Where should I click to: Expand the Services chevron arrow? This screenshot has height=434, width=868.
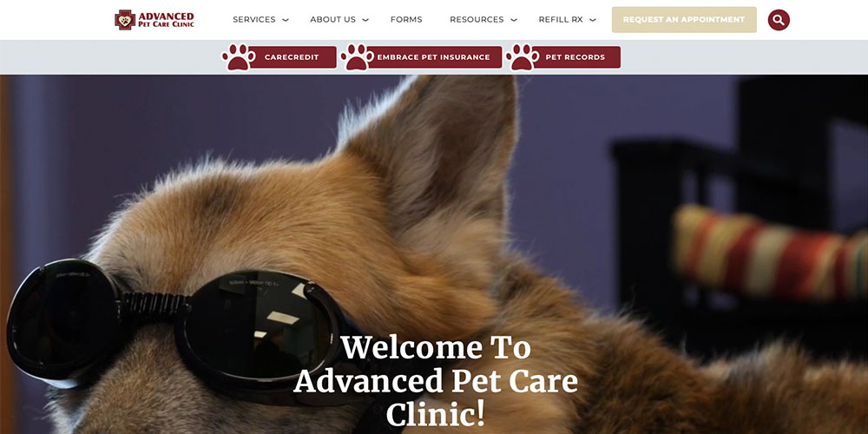click(286, 21)
